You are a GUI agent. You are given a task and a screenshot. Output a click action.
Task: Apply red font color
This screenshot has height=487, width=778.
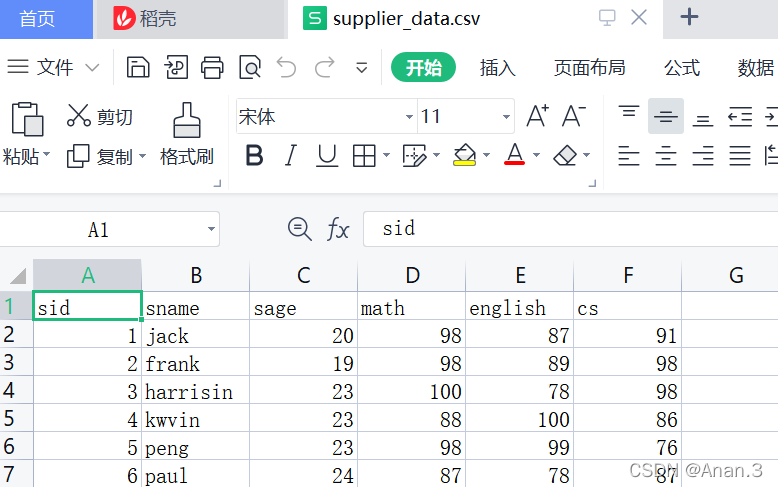515,155
